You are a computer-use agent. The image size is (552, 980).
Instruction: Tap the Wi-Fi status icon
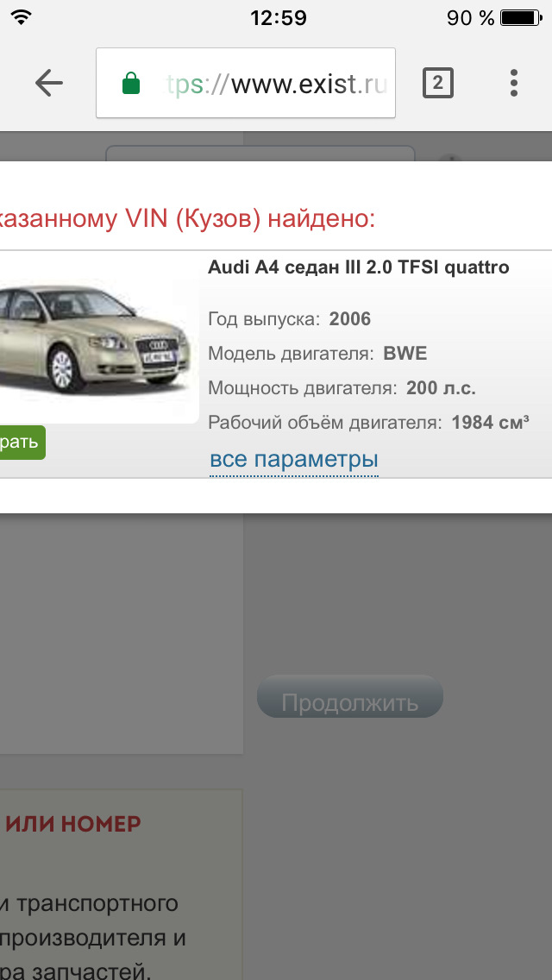tap(22, 17)
